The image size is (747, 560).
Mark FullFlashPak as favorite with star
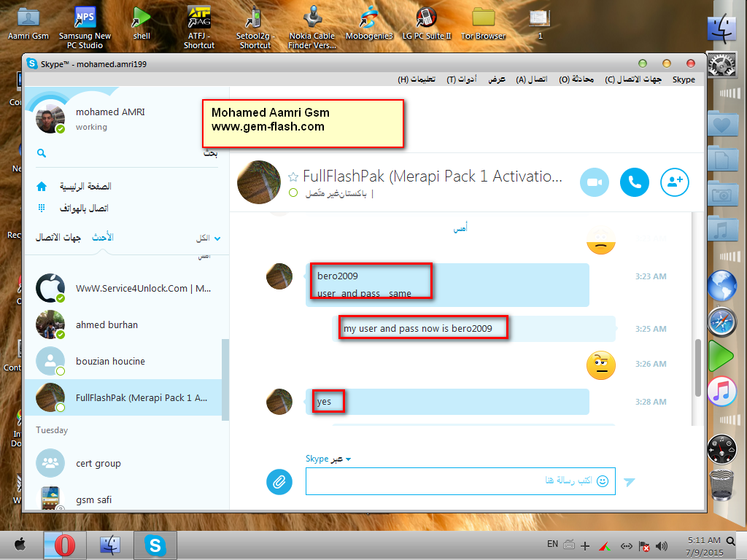pos(293,177)
